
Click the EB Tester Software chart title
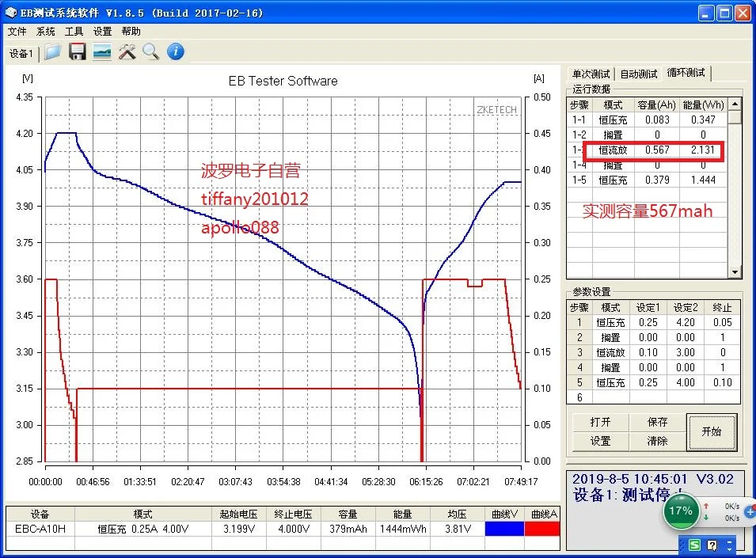click(x=283, y=81)
